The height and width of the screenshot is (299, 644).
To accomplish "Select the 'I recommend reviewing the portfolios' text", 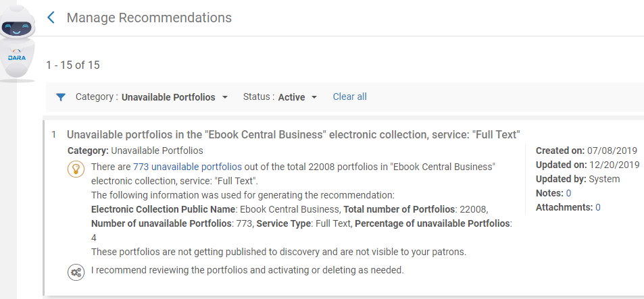I will pos(247,270).
